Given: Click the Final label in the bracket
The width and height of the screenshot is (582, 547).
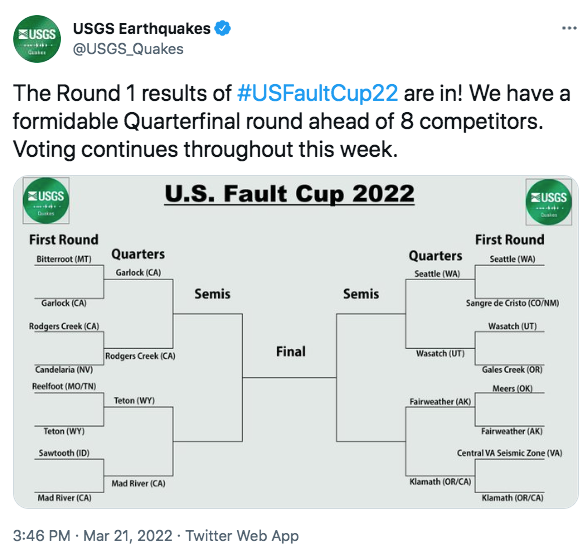Looking at the screenshot, I should coord(291,351).
